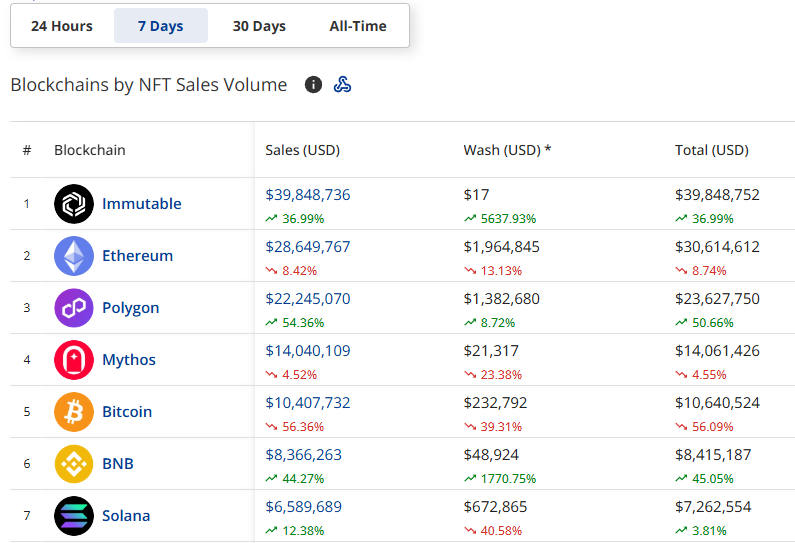The height and width of the screenshot is (543, 795).
Task: Sort by the Sales (USD) column header
Action: pyautogui.click(x=303, y=150)
